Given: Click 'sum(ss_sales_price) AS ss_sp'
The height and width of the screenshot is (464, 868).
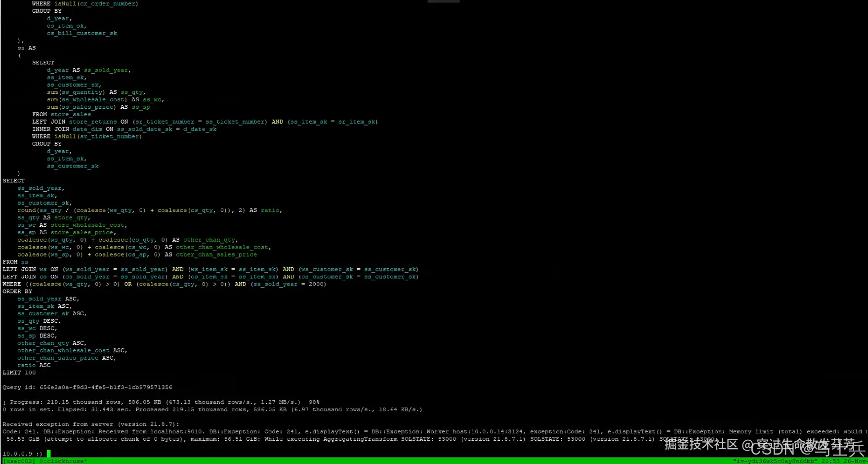Looking at the screenshot, I should (x=98, y=107).
